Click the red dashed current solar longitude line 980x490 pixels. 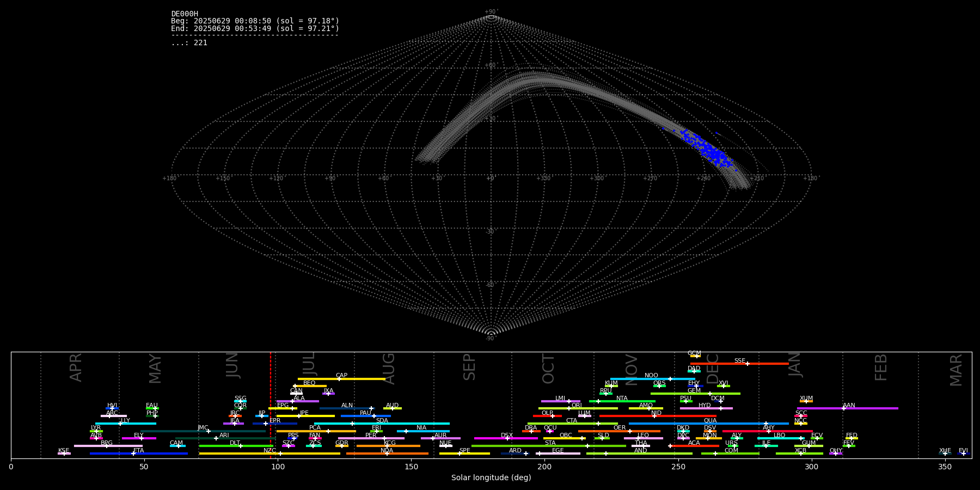[271, 405]
